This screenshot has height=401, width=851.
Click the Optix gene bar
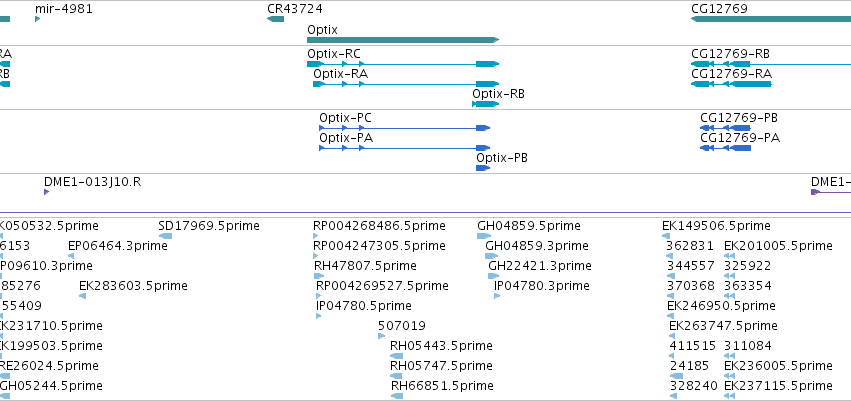[403, 40]
